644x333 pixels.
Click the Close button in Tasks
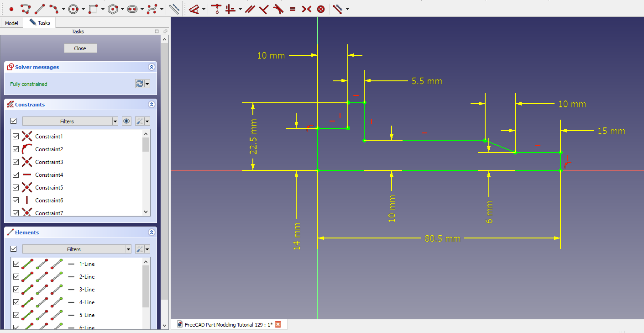[x=80, y=48]
